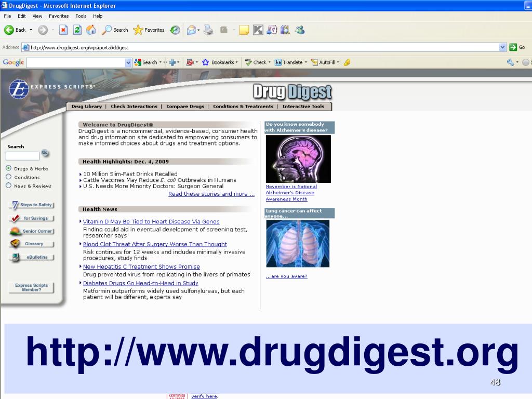Image resolution: width=532 pixels, height=399 pixels.
Task: Expand the Check dropdown arrow
Action: [270, 62]
